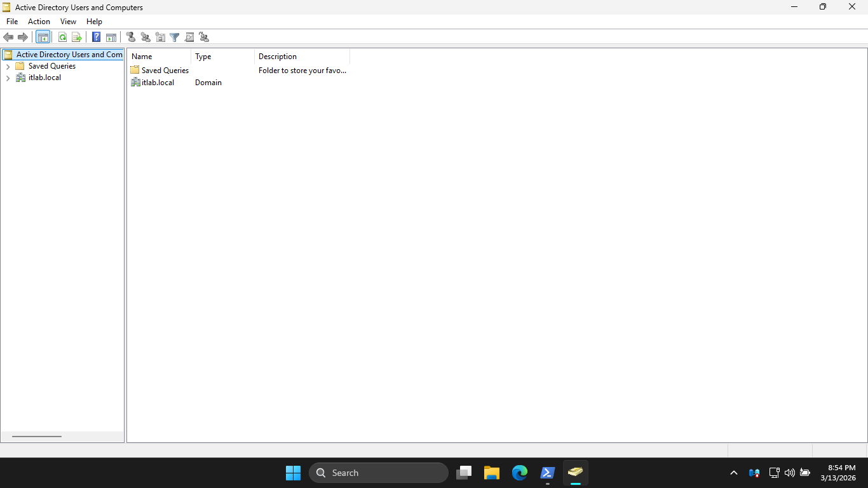Select itlab.local domain in the list pane
This screenshot has height=488, width=868.
coord(158,83)
